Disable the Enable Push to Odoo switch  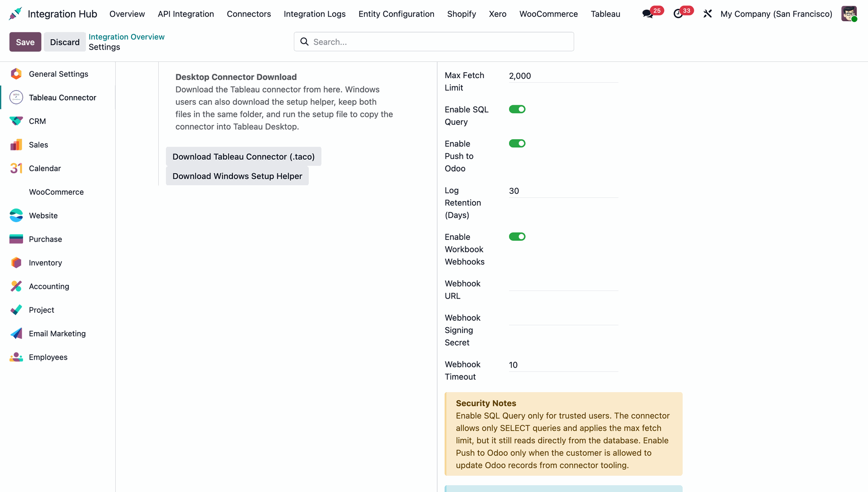[517, 144]
